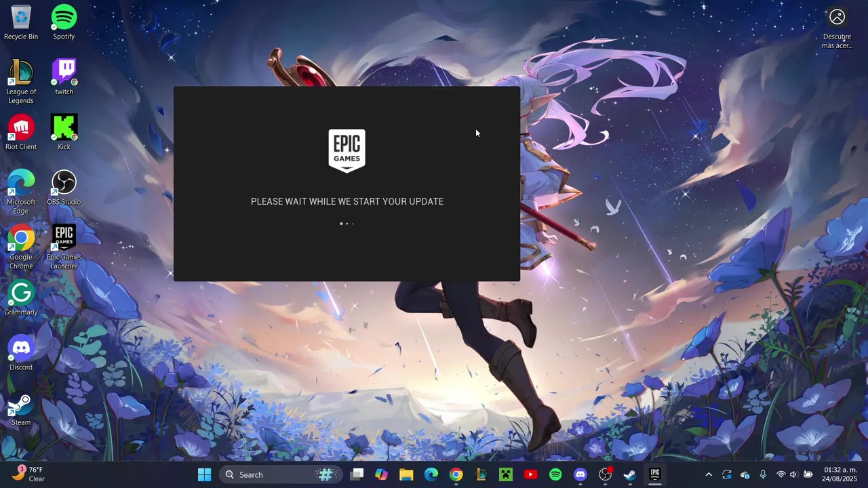The width and height of the screenshot is (868, 488).
Task: Click the 'Descubre más acer...' desktop icon
Action: [837, 28]
